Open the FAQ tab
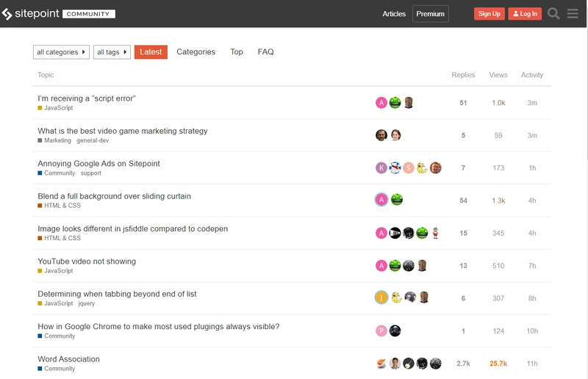The width and height of the screenshot is (588, 379). [x=265, y=51]
